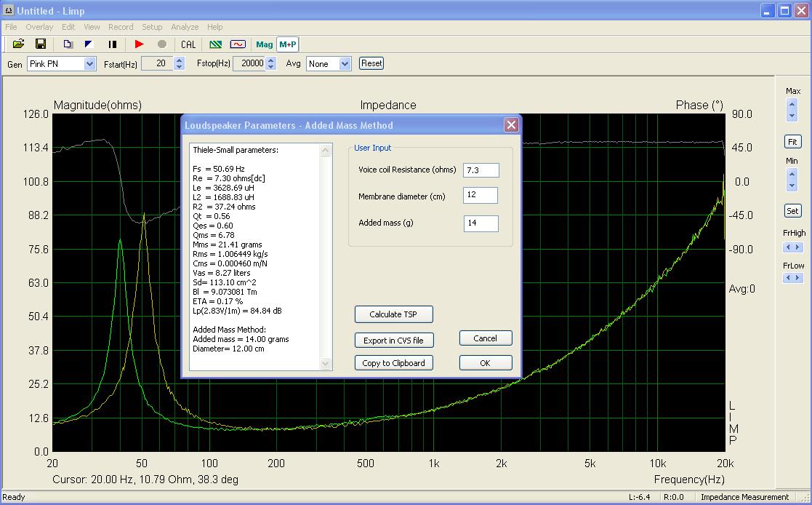Lower the graph Min with its down arrow
812x505 pixels.
tap(792, 186)
